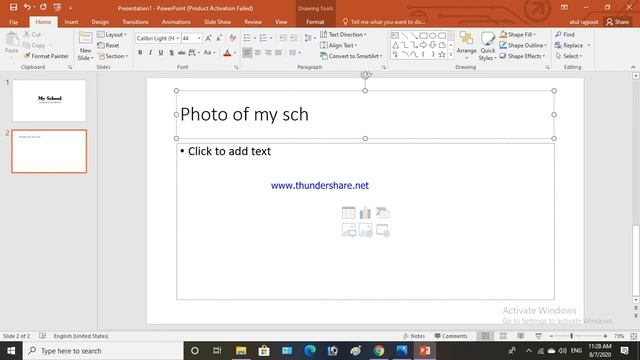Switch to the Design tab
Screen dimensions: 640x360
pyautogui.click(x=100, y=22)
